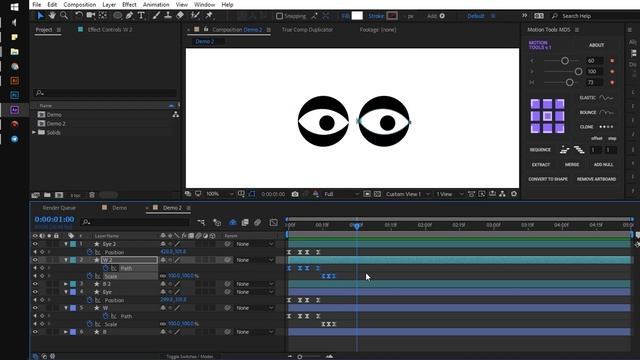Open the Layer menu

[x=109, y=5]
